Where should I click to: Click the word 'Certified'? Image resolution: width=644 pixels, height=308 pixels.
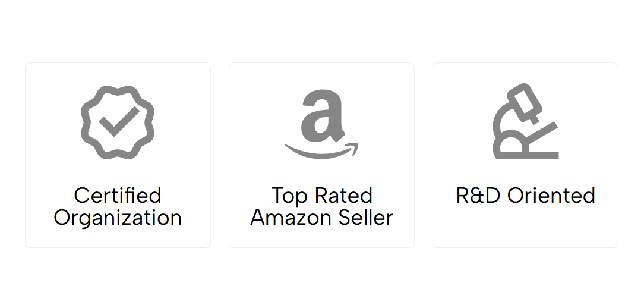point(118,195)
